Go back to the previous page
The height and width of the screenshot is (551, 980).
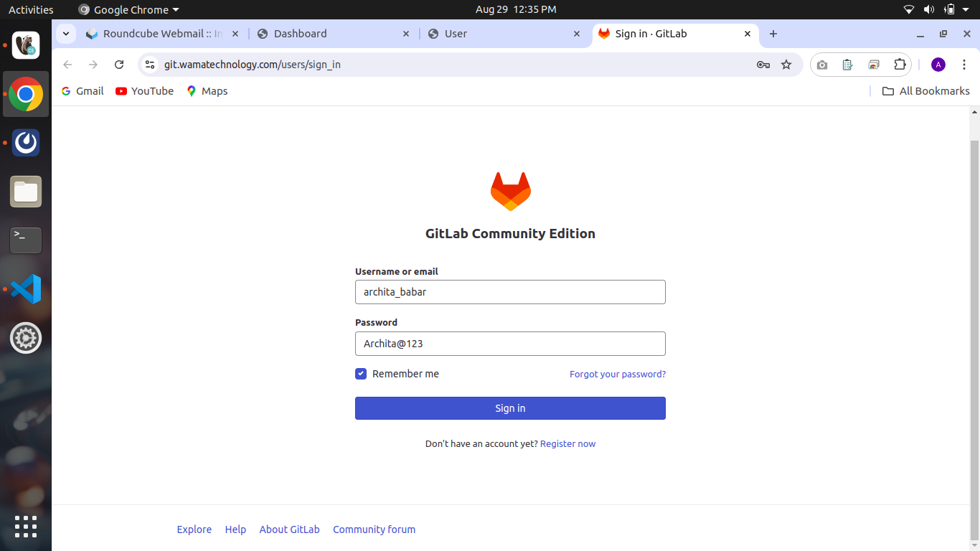[67, 65]
